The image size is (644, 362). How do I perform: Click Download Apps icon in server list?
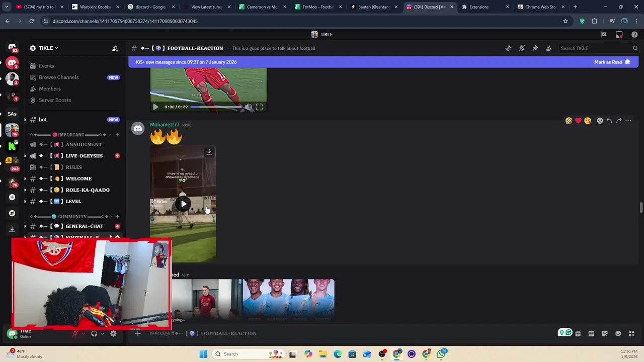(x=12, y=229)
